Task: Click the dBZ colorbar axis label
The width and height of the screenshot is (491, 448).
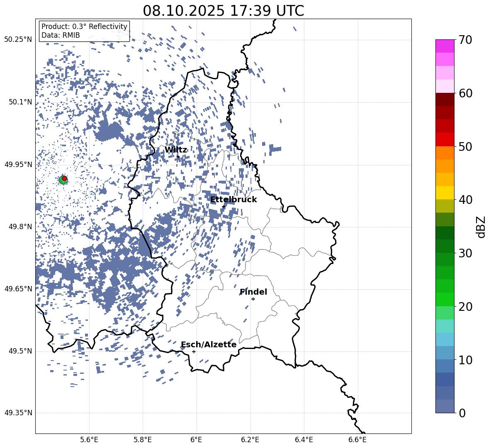Action: [481, 227]
